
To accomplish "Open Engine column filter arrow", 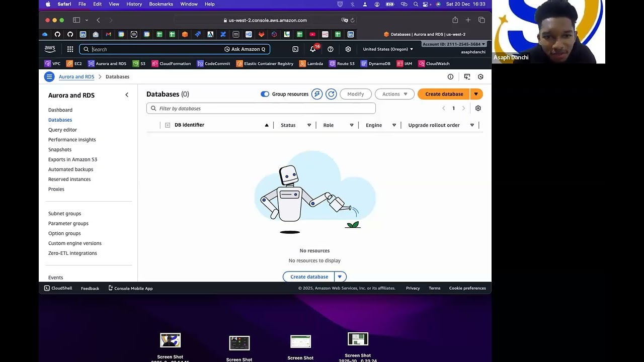I will point(394,125).
